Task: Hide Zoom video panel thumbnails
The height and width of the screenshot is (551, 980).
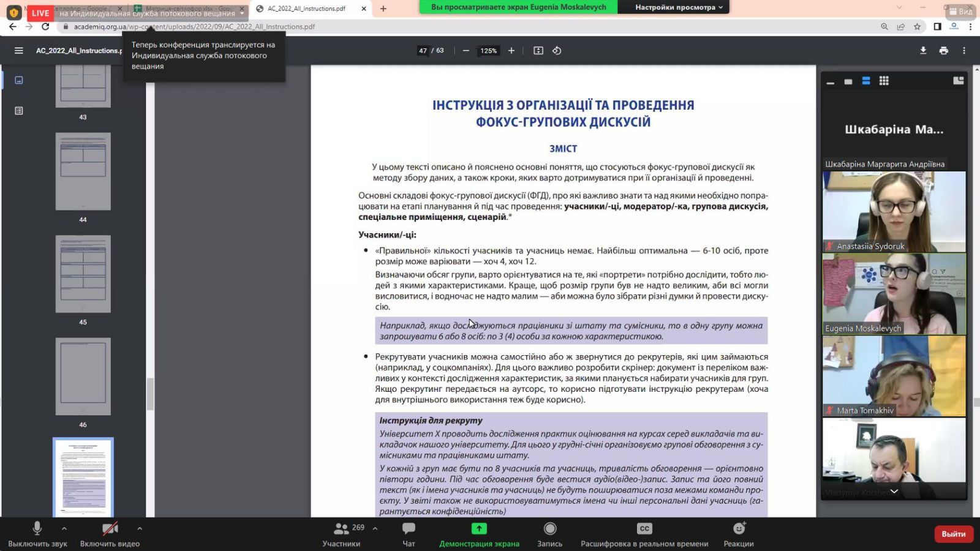Action: [x=831, y=81]
